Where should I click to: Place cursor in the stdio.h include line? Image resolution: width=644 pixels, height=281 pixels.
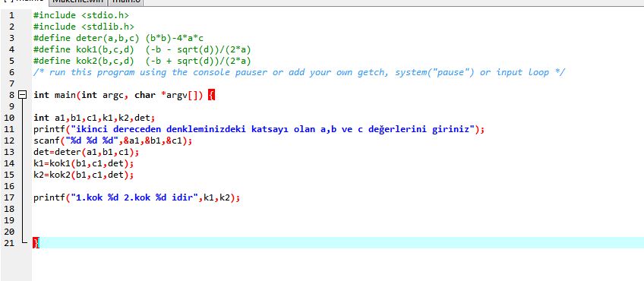tap(81, 16)
